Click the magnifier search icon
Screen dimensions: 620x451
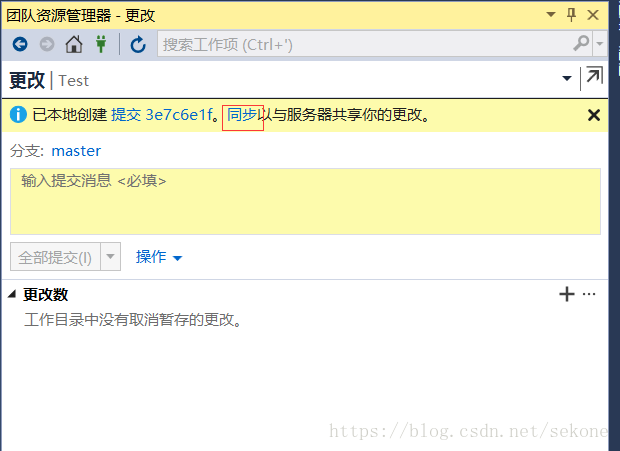[581, 43]
